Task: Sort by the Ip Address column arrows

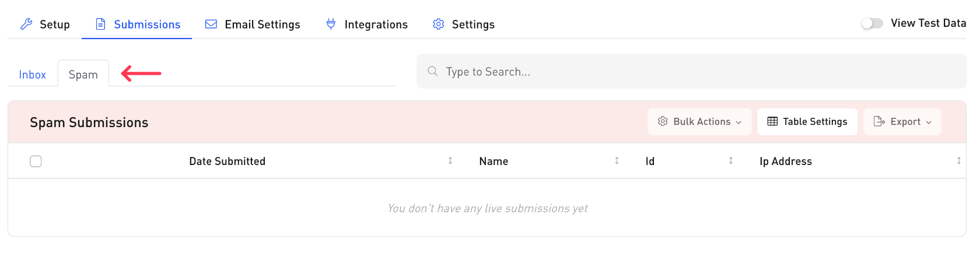Action: (x=959, y=160)
